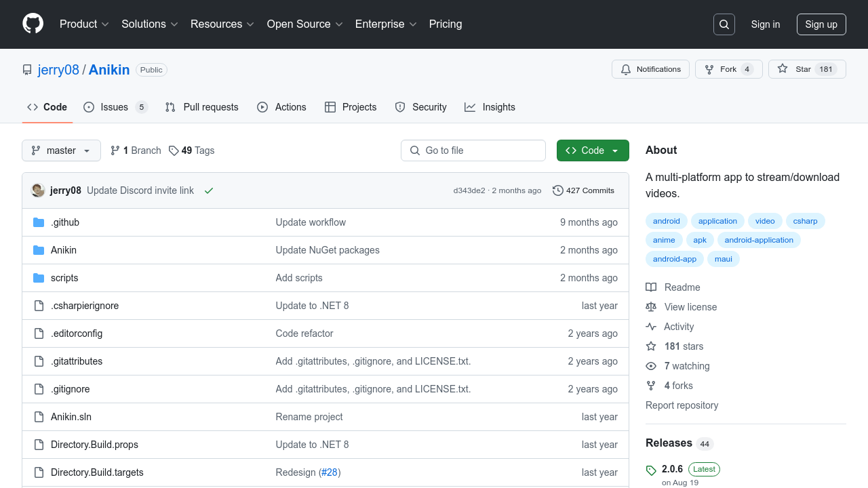Open the master branch selector dropdown

click(61, 150)
